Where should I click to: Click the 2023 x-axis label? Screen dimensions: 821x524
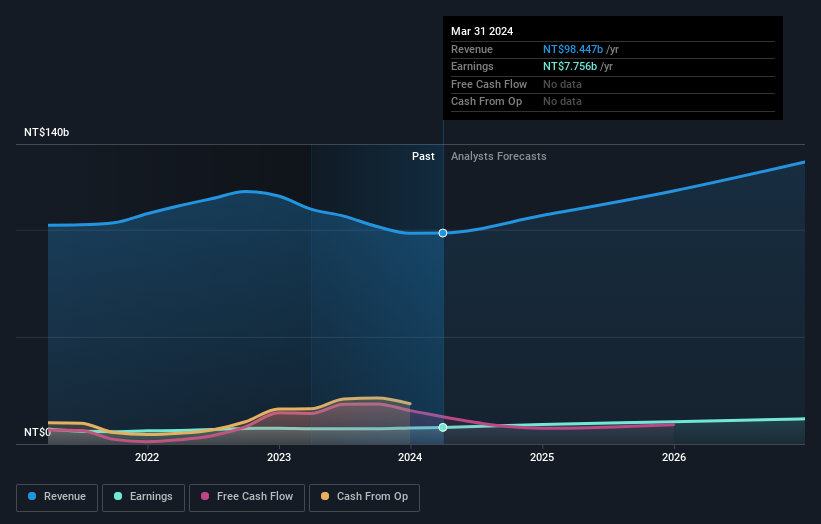tap(279, 458)
